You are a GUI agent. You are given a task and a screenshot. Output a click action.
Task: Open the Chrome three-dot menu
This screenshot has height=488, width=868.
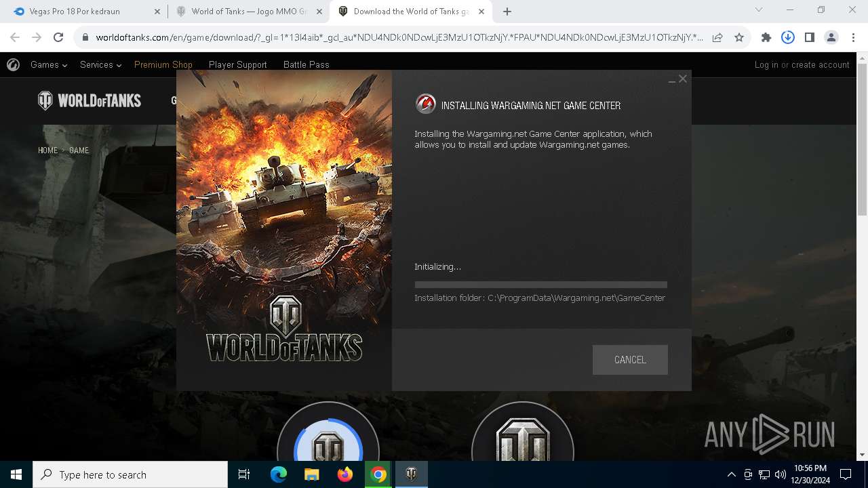(852, 38)
